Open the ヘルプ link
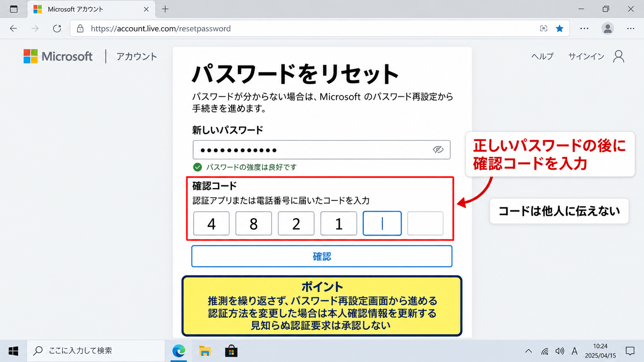The image size is (644, 362). (x=542, y=56)
